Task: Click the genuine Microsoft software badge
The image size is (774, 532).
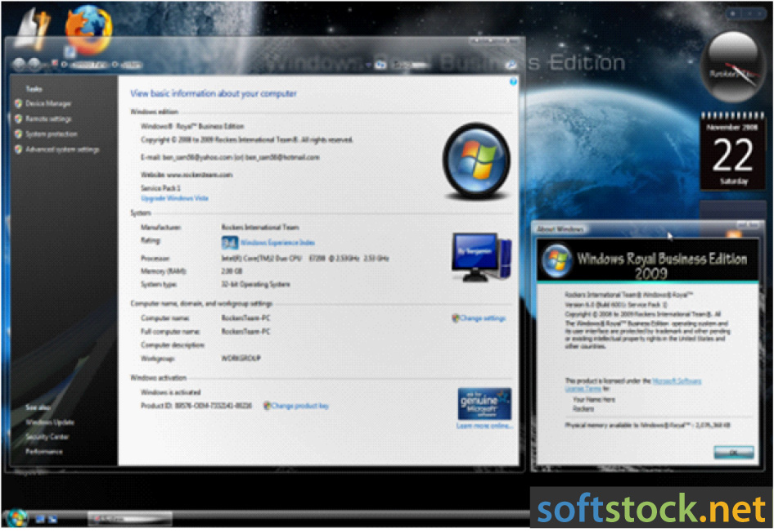Action: pos(484,404)
